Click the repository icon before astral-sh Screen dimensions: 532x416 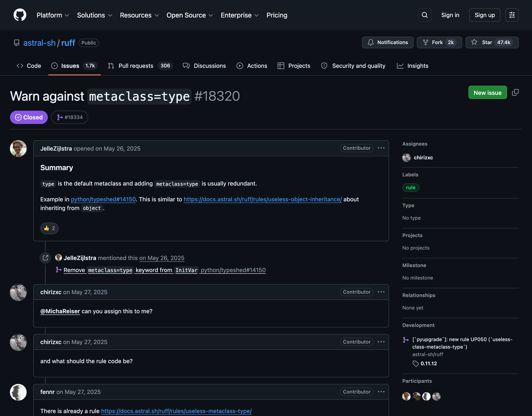pos(17,43)
